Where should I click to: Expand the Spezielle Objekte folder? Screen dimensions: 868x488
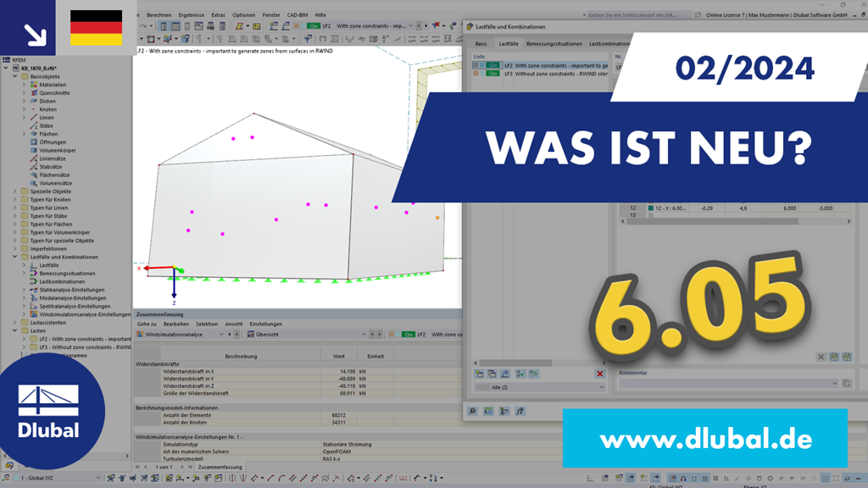15,191
